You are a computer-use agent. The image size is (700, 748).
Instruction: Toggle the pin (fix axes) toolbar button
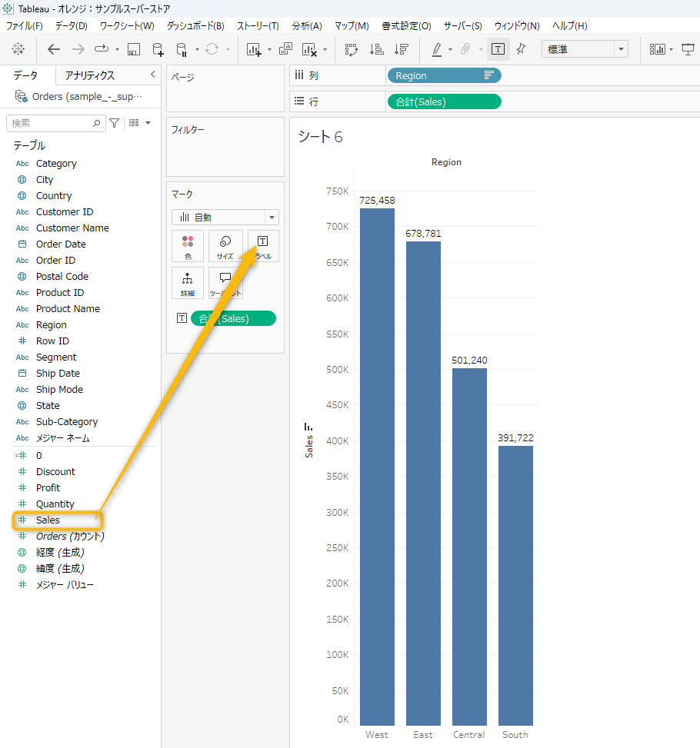(x=521, y=49)
